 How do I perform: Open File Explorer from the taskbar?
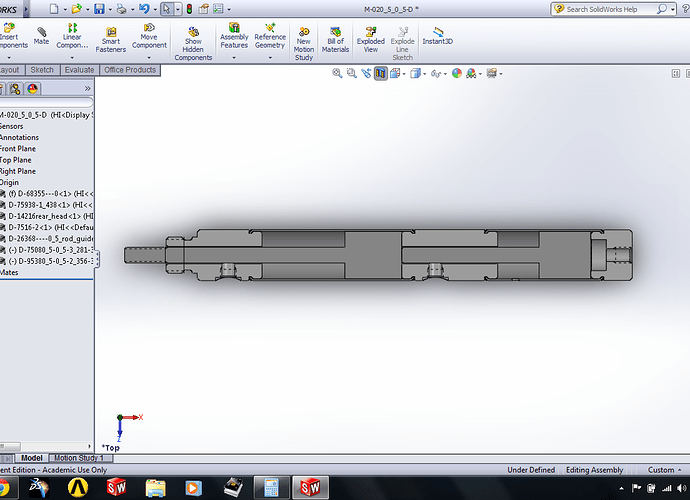pos(155,488)
